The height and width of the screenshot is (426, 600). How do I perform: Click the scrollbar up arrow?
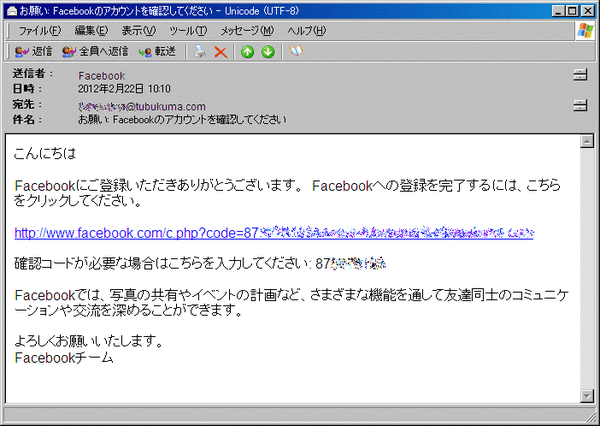pyautogui.click(x=587, y=141)
